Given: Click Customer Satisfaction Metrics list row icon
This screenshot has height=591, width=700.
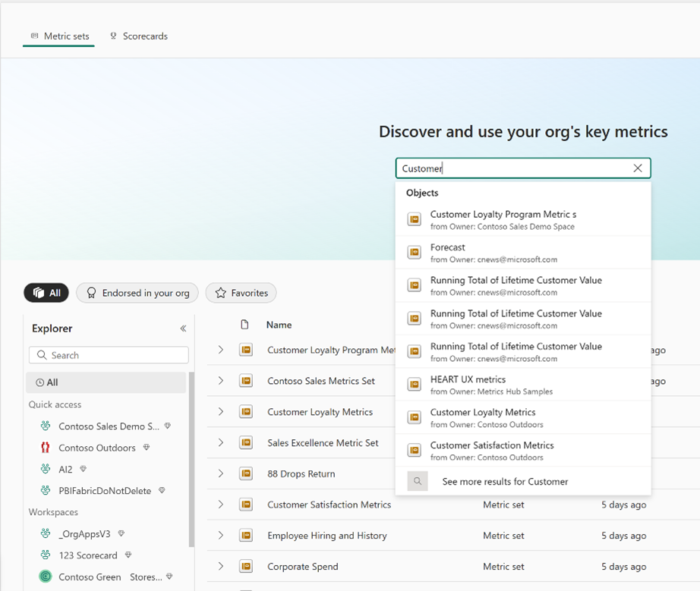Looking at the screenshot, I should pyautogui.click(x=246, y=505).
